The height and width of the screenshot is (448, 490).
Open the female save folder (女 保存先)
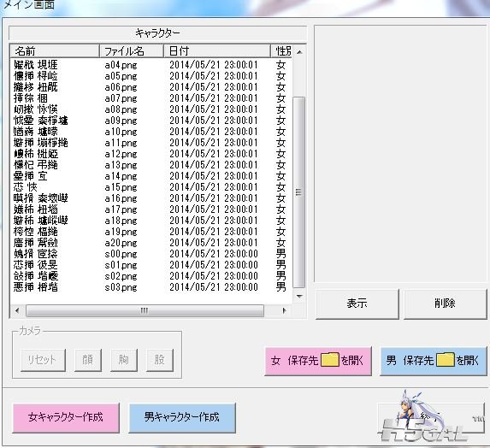click(x=318, y=361)
